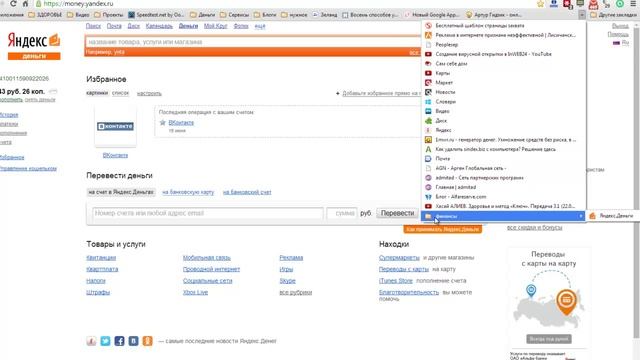The height and width of the screenshot is (360, 640).
Task: Open the Мобильная связь link
Action: point(207,258)
